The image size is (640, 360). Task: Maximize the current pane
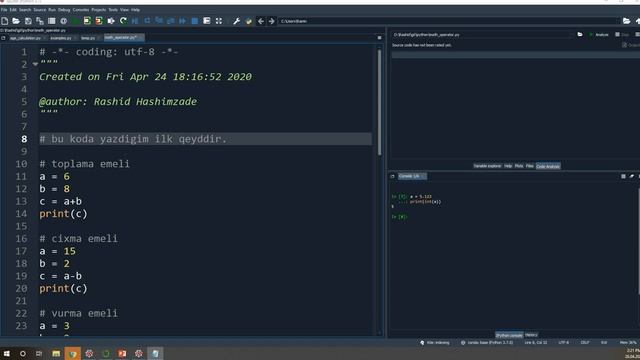point(207,21)
